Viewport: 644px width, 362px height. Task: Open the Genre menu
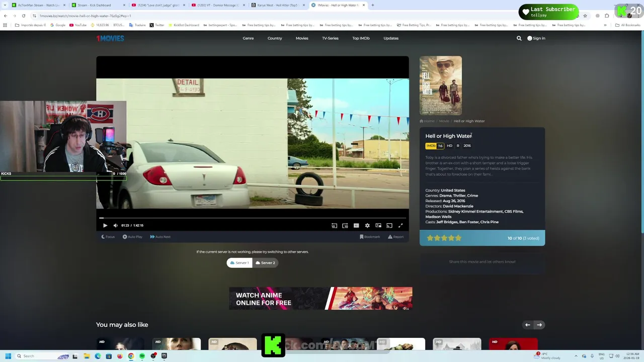[248, 38]
